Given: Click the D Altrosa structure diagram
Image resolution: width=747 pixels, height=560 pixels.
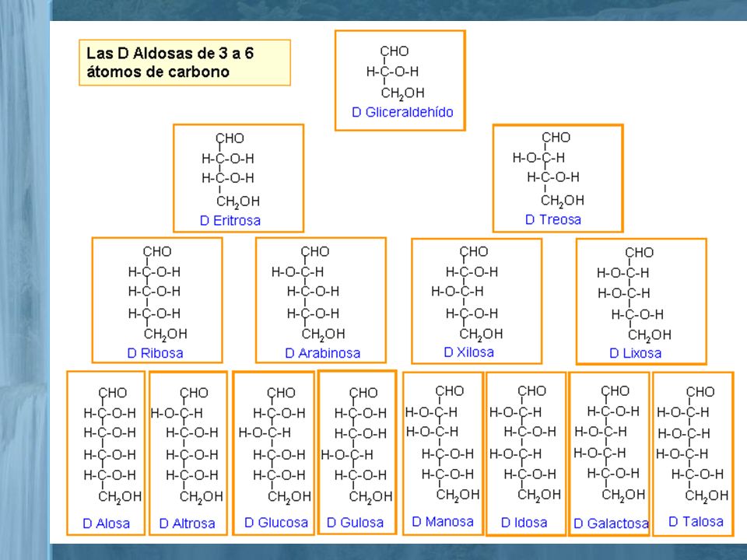Looking at the screenshot, I should click(x=187, y=446).
